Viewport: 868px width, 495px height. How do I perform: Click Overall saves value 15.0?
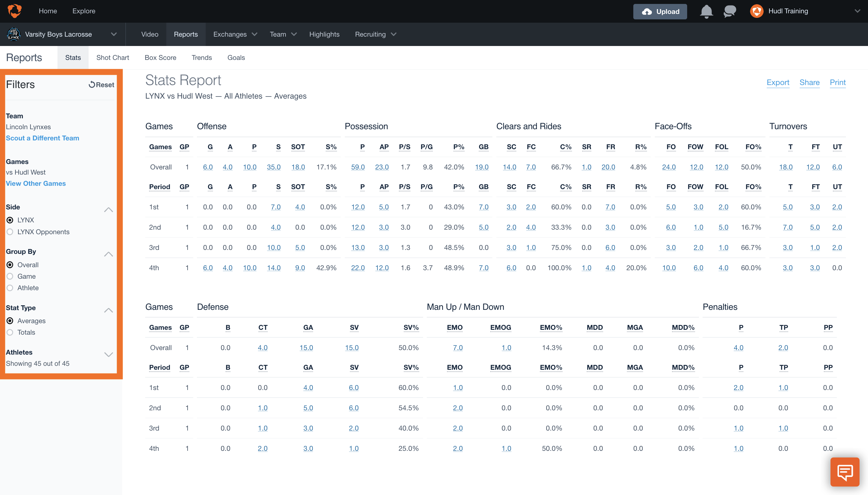352,347
